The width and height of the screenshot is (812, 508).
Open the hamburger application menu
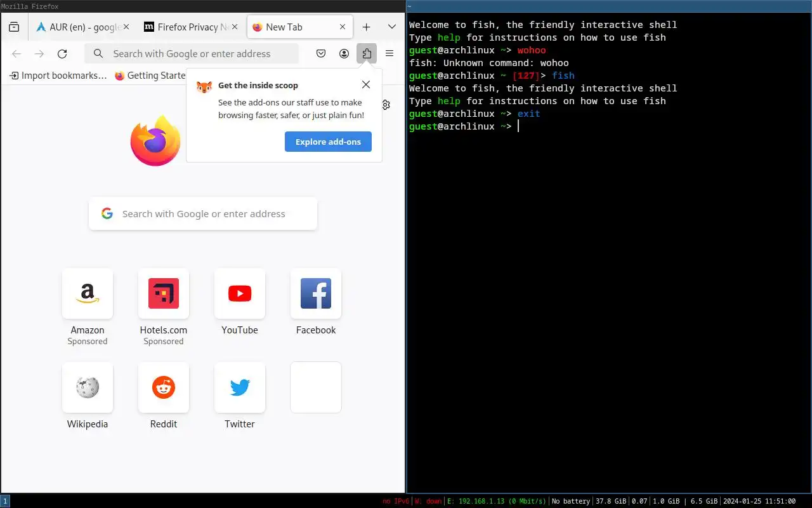pyautogui.click(x=390, y=54)
